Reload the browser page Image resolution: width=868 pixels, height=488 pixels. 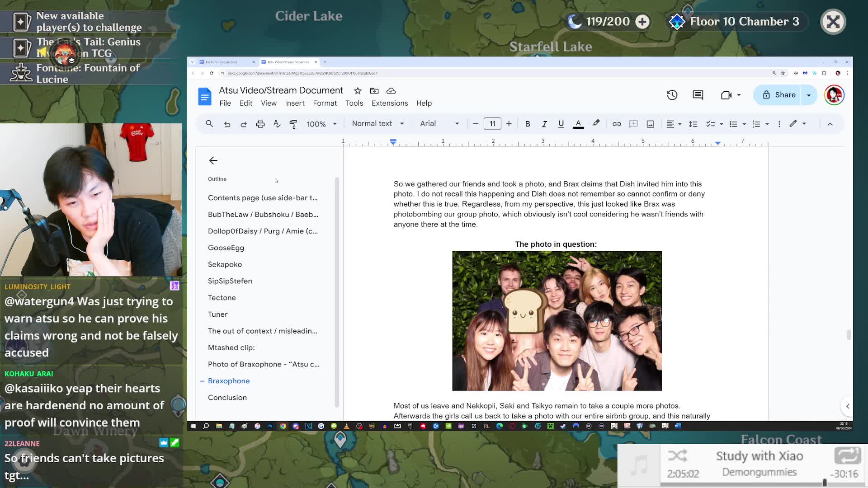pyautogui.click(x=212, y=73)
